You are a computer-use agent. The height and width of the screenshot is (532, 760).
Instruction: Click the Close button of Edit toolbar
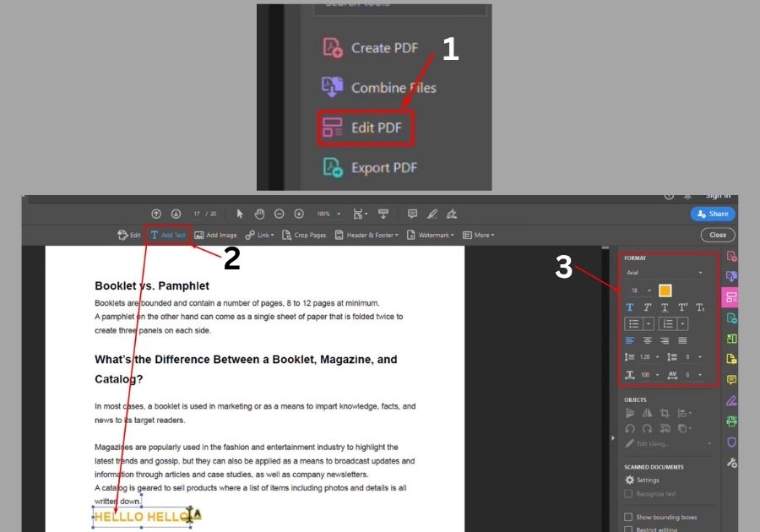tap(718, 235)
